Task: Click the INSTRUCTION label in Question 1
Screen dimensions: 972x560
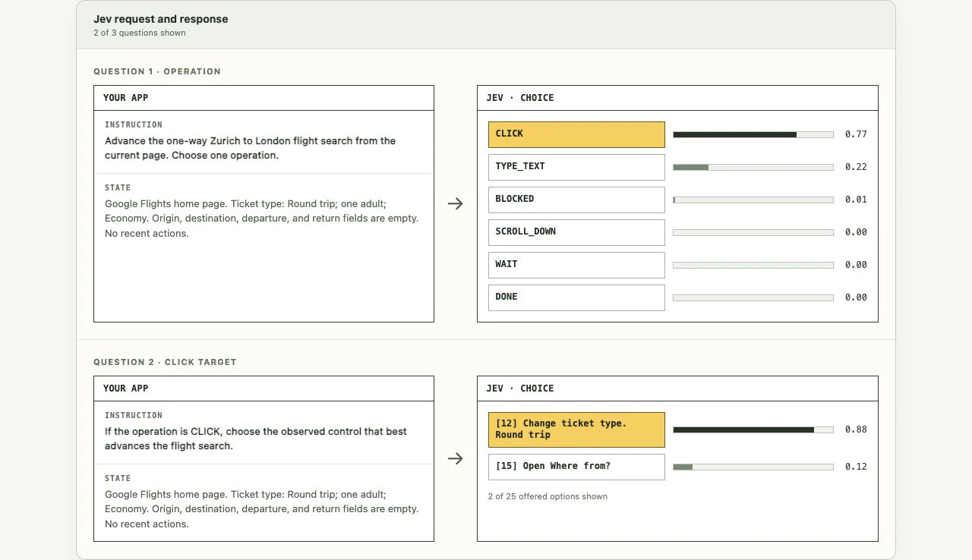Action: coord(134,124)
